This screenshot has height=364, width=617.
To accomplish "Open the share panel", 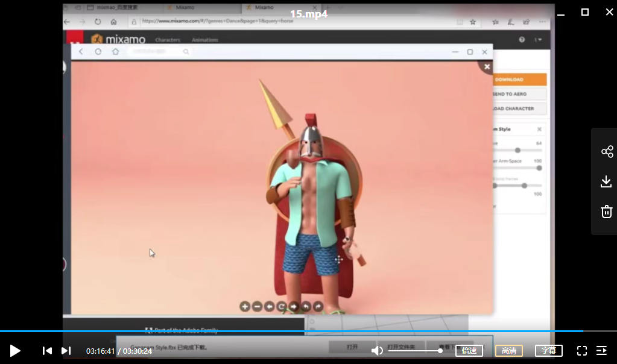I will (607, 151).
